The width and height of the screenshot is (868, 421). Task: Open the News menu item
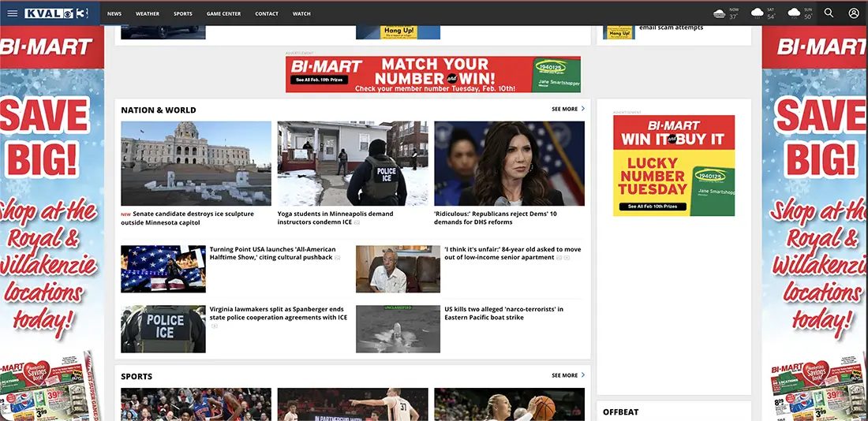click(x=114, y=14)
